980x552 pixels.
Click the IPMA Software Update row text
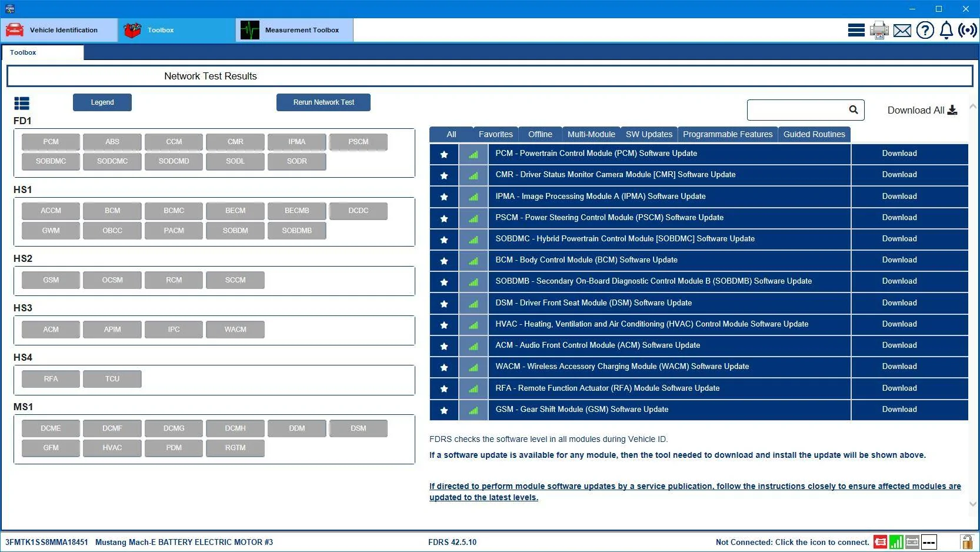(x=601, y=196)
